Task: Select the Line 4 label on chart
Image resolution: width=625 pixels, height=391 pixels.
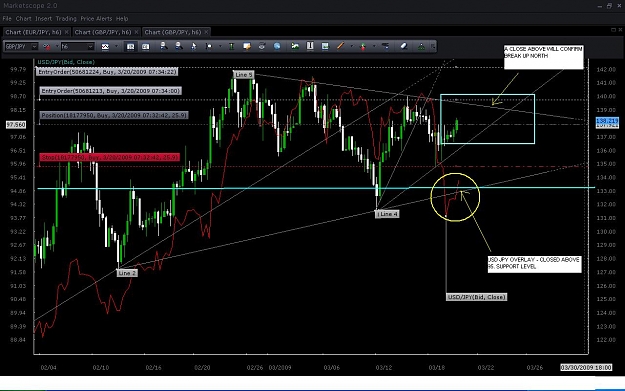Action: (x=387, y=214)
